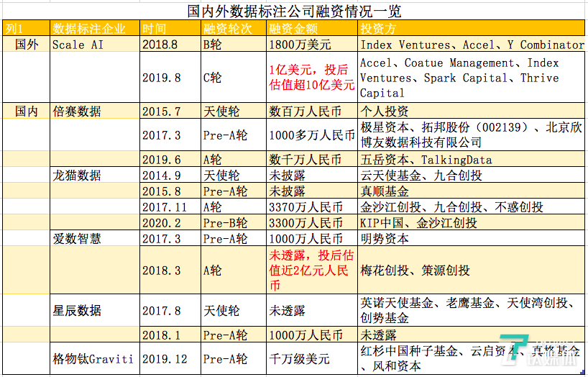Image resolution: width=588 pixels, height=377 pixels.
Task: Select the red cell 未透露，投后估值近2亿元人民币
Action: (x=312, y=270)
